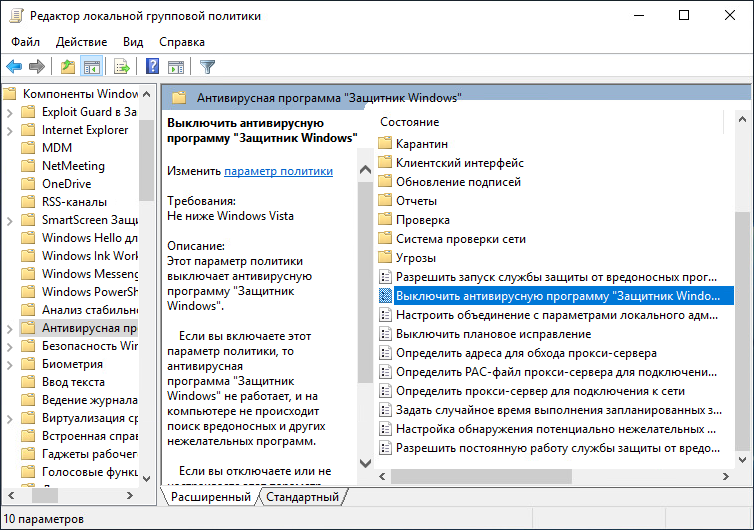Open the Карантин folder in list
The width and height of the screenshot is (754, 530).
421,144
